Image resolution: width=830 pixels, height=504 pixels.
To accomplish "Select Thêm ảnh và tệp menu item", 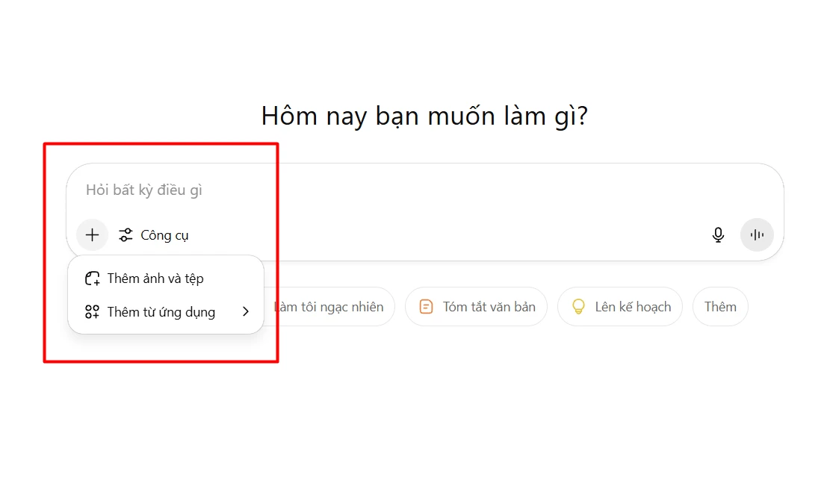I will click(166, 279).
